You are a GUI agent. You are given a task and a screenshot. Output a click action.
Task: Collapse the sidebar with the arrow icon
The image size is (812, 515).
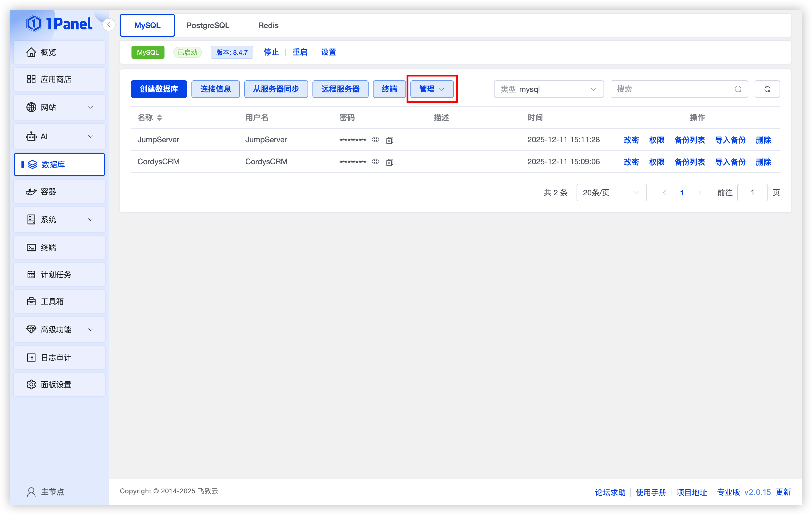pos(109,25)
